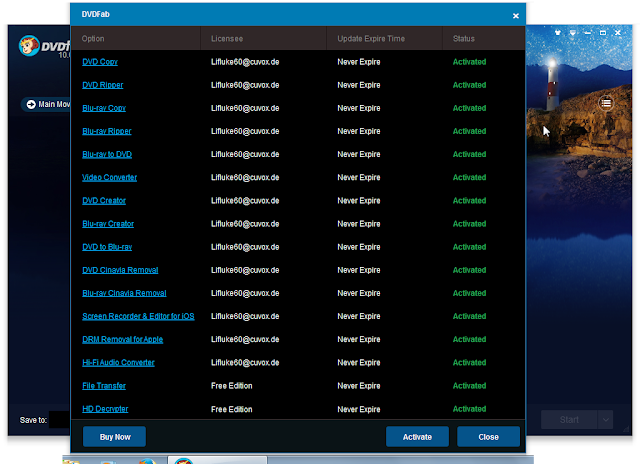The height and width of the screenshot is (464, 640).
Task: Select licensee email in DRM Removal for Apple row
Action: tap(245, 340)
